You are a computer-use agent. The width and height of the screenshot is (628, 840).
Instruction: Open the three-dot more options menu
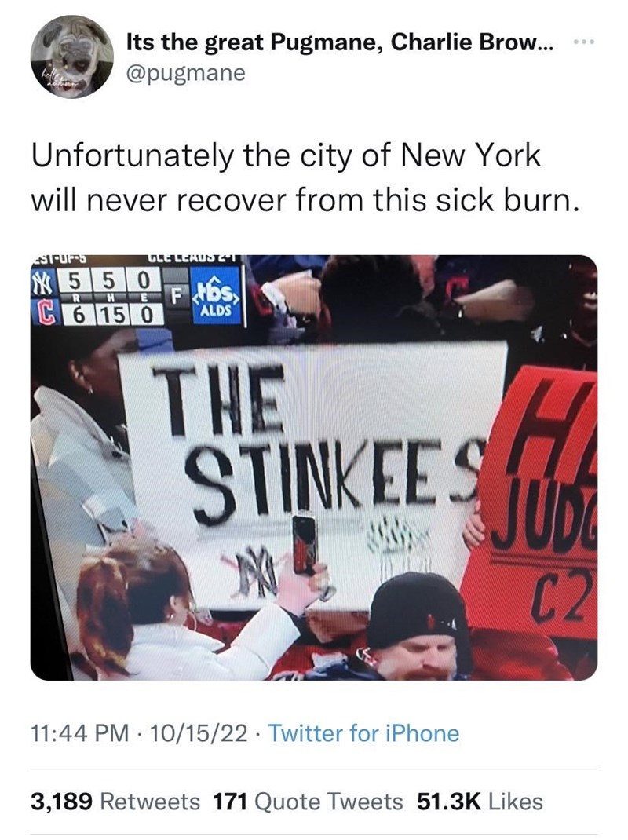click(x=585, y=42)
